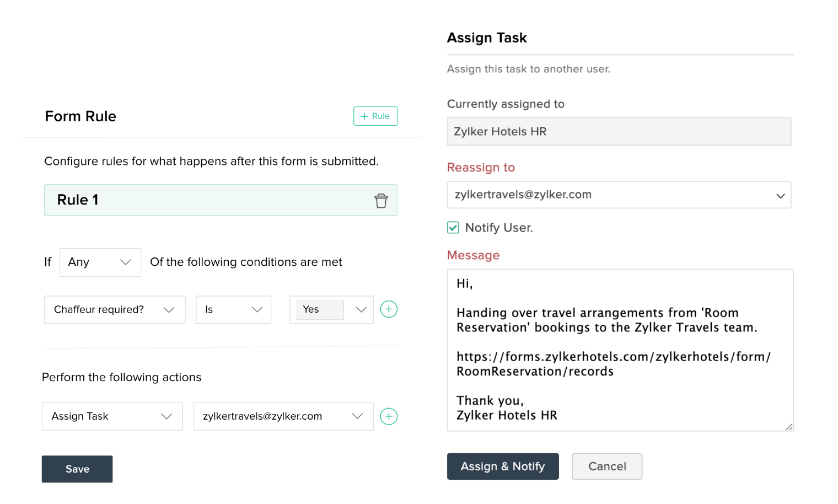Expand the 'Assign Task' action dropdown

(112, 416)
